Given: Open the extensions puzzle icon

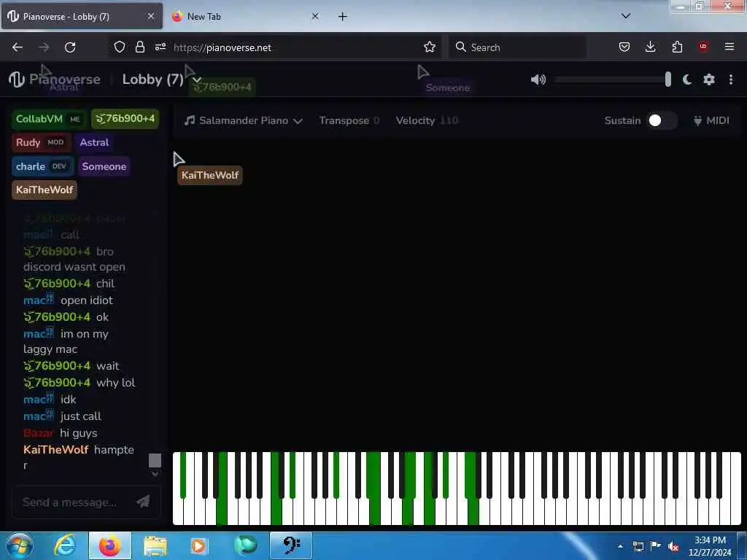Looking at the screenshot, I should click(x=677, y=47).
